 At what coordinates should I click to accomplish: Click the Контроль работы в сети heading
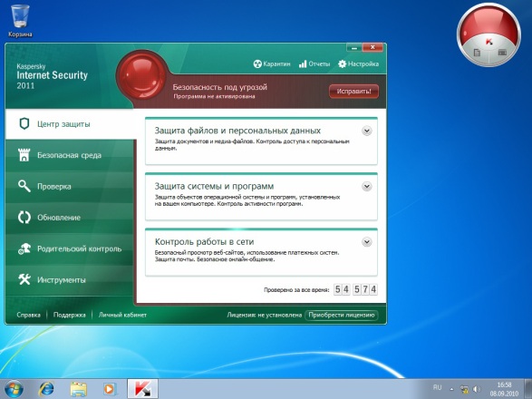(x=204, y=242)
